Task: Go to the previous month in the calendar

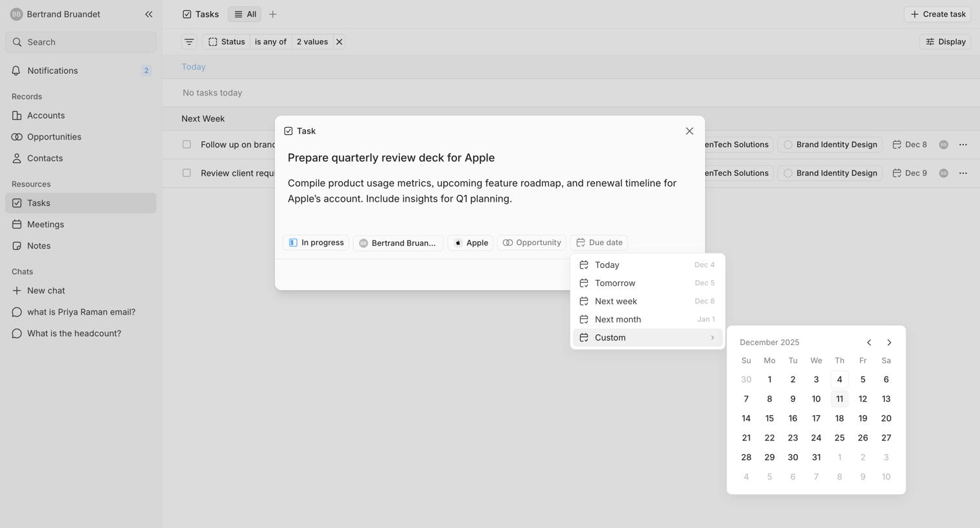Action: [869, 342]
